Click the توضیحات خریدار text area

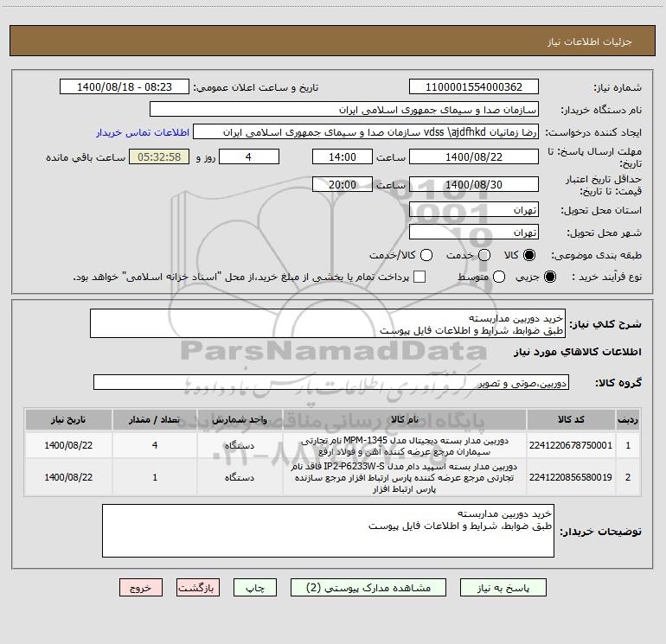point(328,531)
